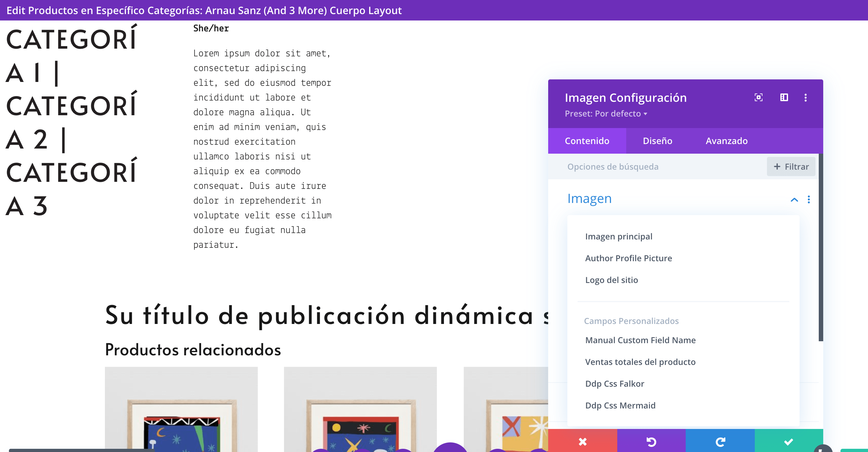The width and height of the screenshot is (868, 452).
Task: Open the Imagen section options menu
Action: coord(809,199)
